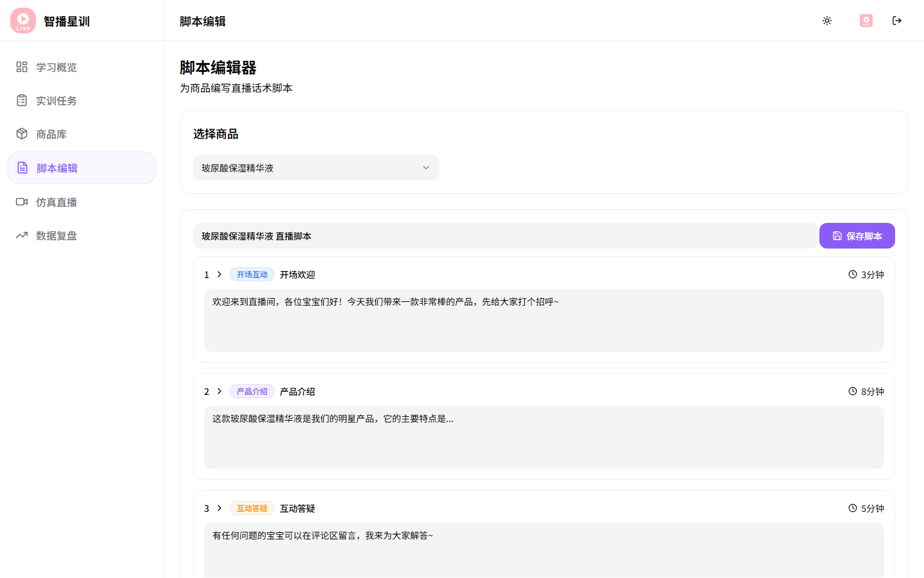Open 商品库 via the box icon
This screenshot has height=578, width=924.
pos(21,134)
